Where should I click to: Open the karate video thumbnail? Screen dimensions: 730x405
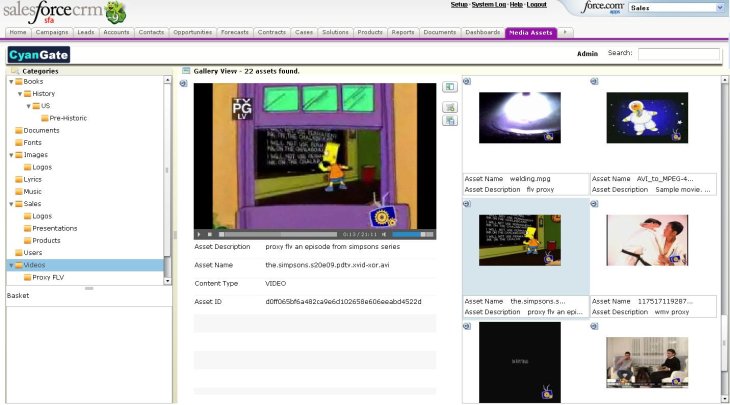[x=647, y=240]
